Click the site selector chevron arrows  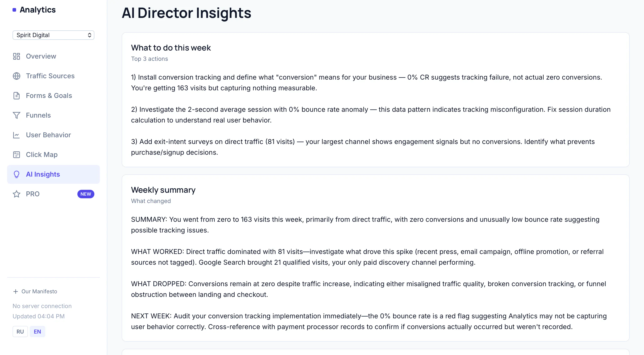point(89,35)
